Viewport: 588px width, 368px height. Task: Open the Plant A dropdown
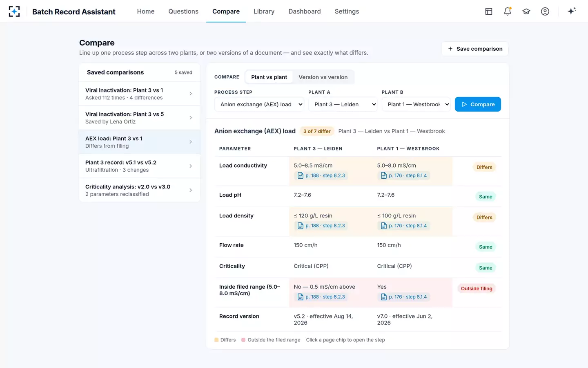coord(343,104)
